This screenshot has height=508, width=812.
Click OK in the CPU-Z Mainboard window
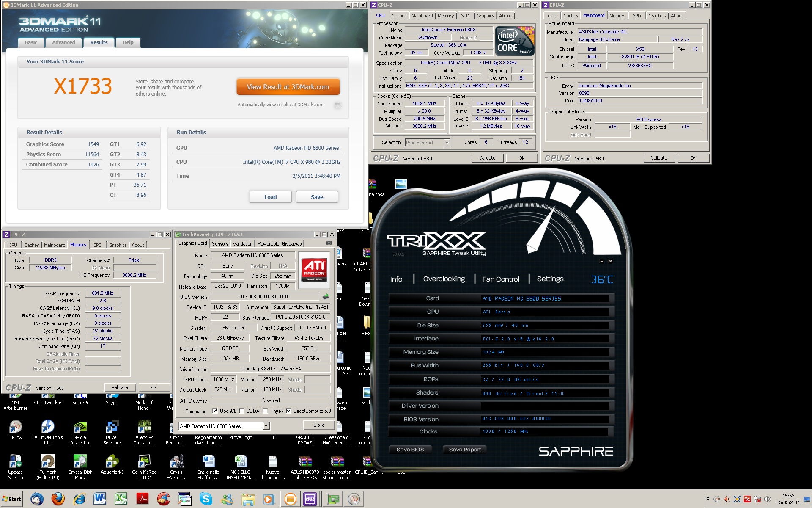693,158
